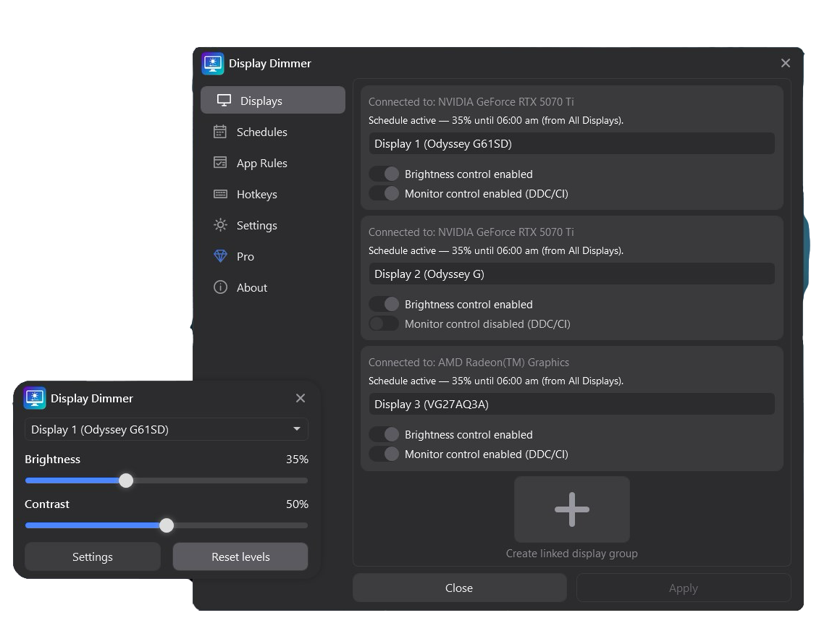Click Connected to: AMD Radeon(TM) Graphics text

[x=469, y=363]
